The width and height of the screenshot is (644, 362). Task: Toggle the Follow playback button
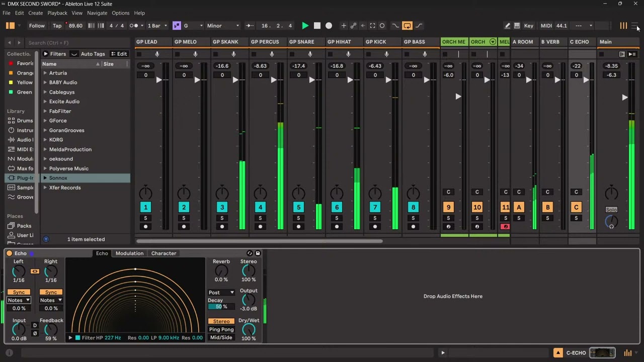(37, 26)
